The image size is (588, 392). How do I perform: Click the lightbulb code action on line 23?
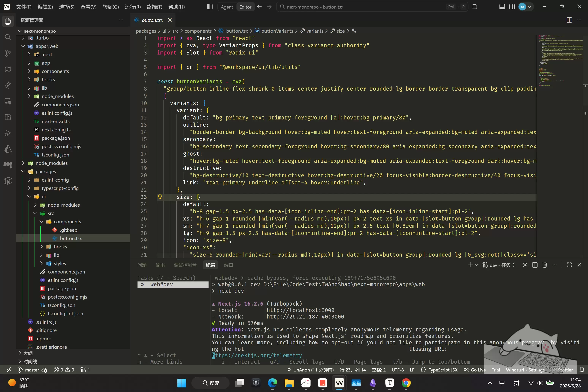[160, 197]
